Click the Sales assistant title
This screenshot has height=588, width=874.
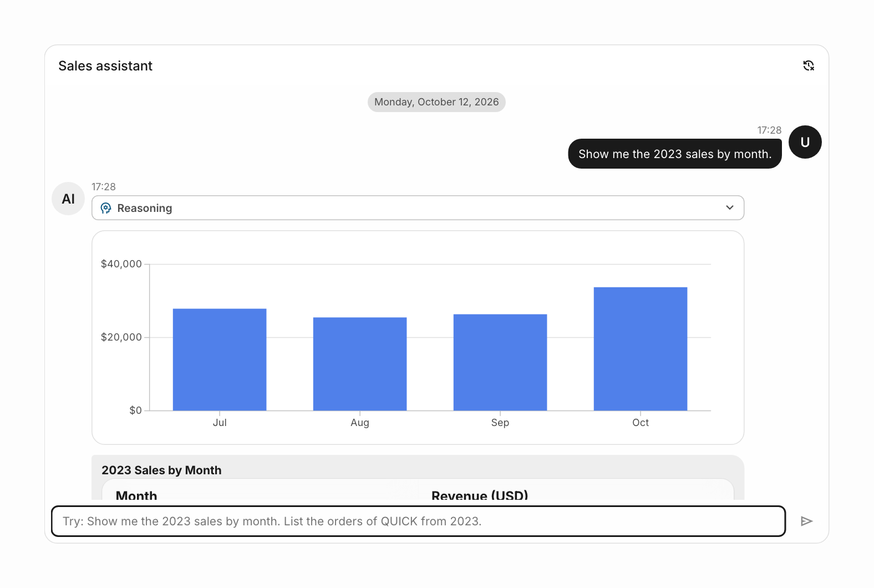105,66
